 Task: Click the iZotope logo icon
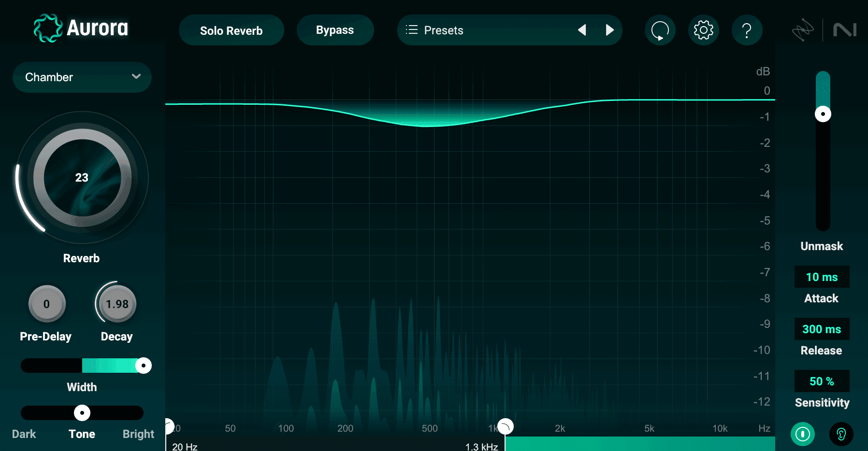click(x=803, y=30)
